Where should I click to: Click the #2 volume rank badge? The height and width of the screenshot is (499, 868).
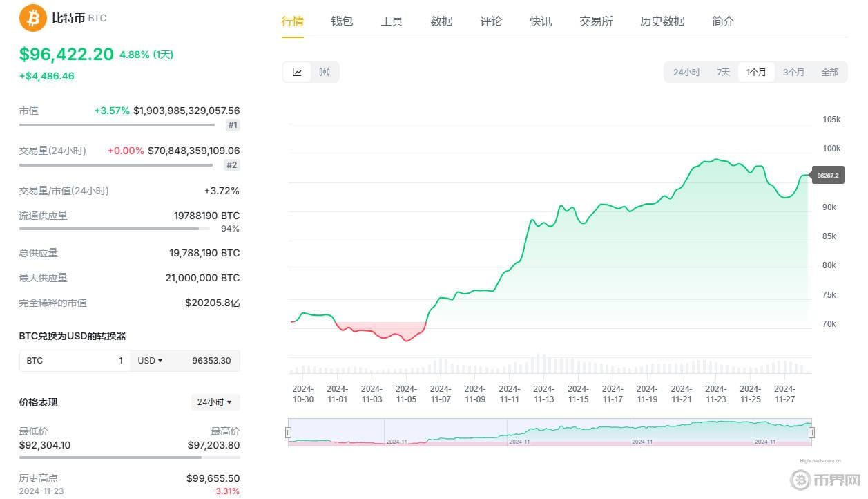pos(232,165)
